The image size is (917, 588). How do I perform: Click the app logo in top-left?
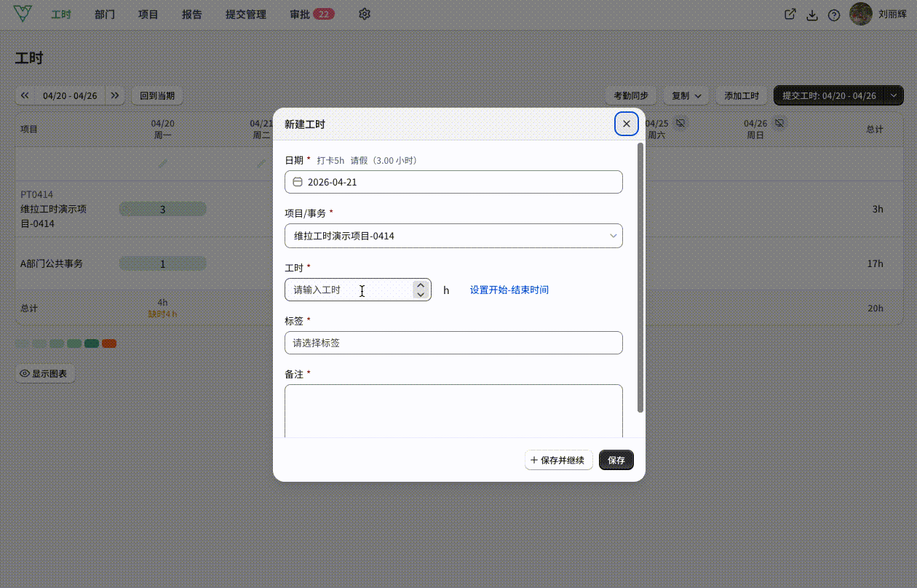coord(23,14)
